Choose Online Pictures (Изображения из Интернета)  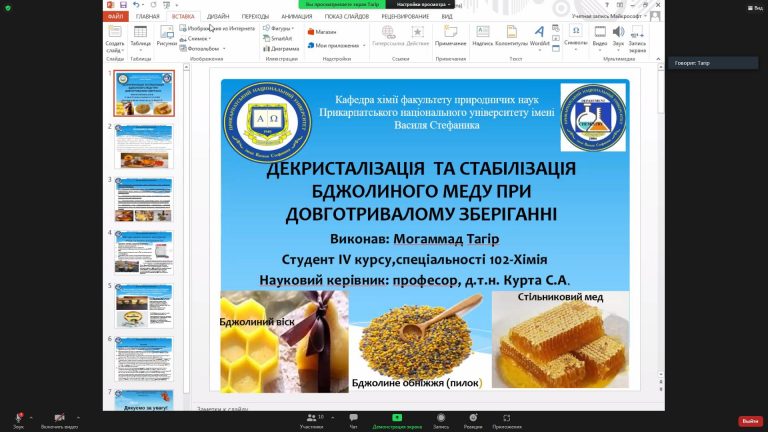pos(217,28)
